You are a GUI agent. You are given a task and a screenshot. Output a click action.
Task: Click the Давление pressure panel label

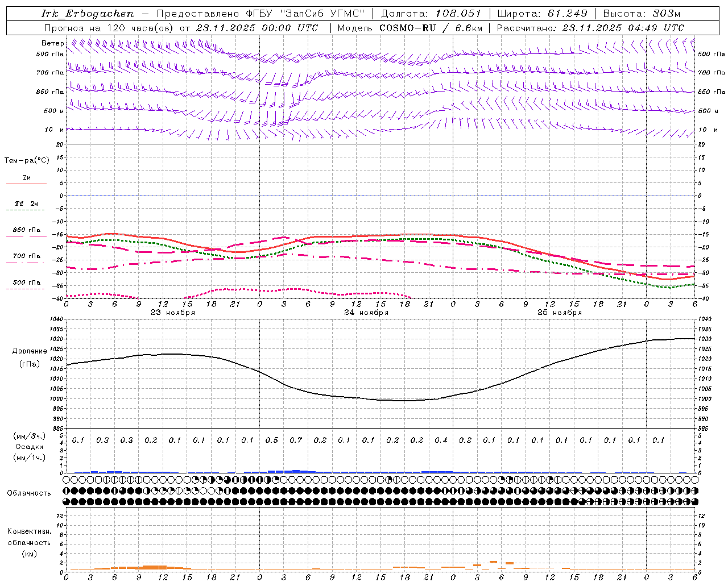pyautogui.click(x=30, y=351)
